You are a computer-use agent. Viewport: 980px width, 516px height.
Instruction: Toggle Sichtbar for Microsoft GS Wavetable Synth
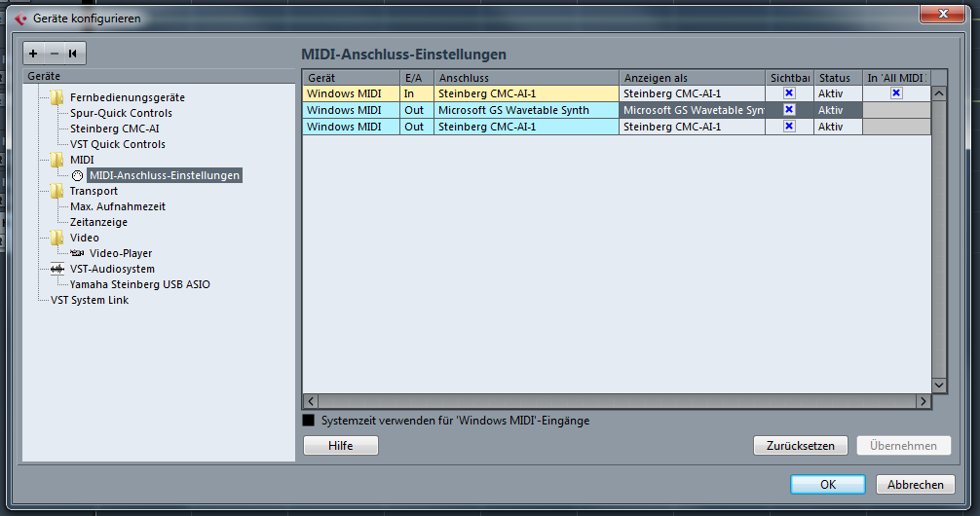tap(789, 110)
